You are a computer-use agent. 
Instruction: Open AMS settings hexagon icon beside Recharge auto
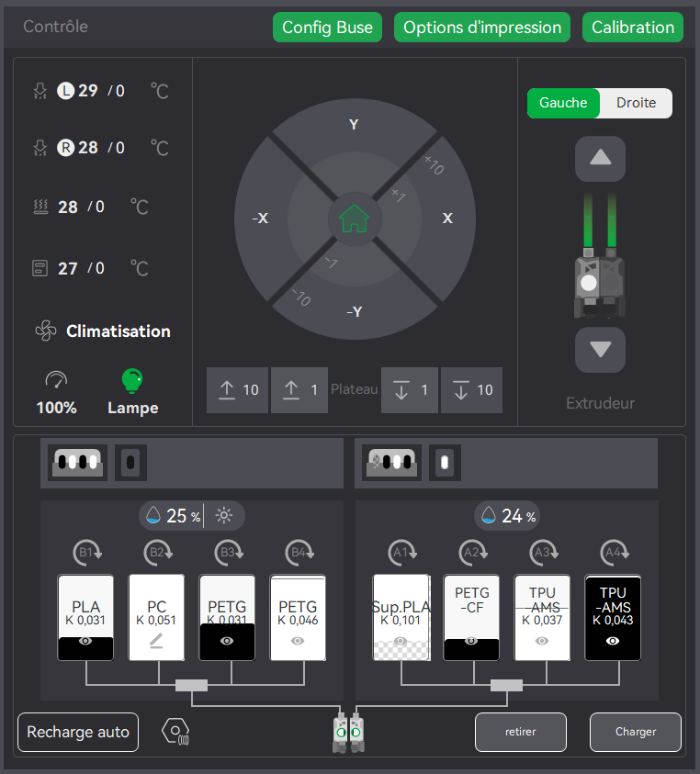[x=175, y=731]
